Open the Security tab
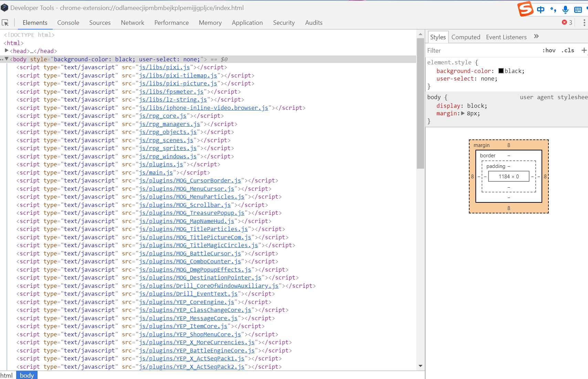 pyautogui.click(x=284, y=23)
